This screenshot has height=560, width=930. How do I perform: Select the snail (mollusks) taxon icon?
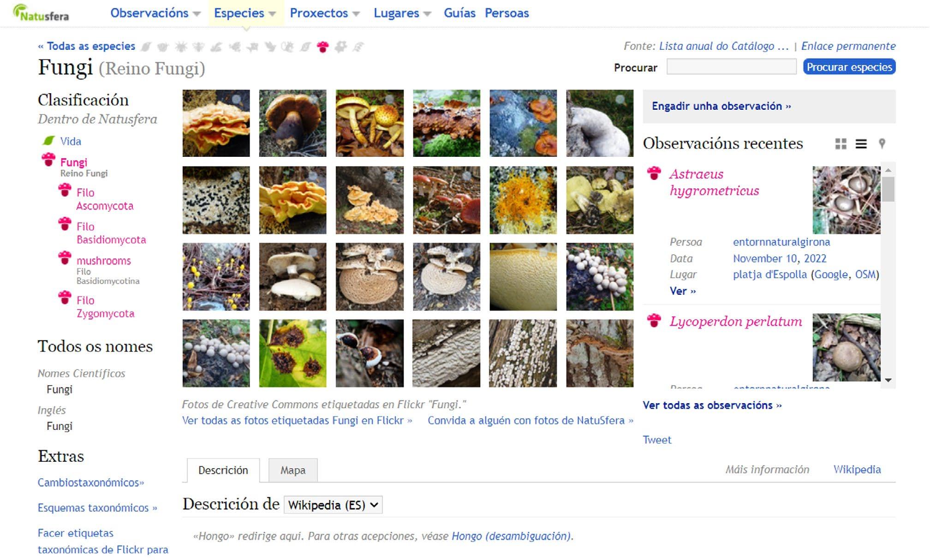[x=163, y=47]
